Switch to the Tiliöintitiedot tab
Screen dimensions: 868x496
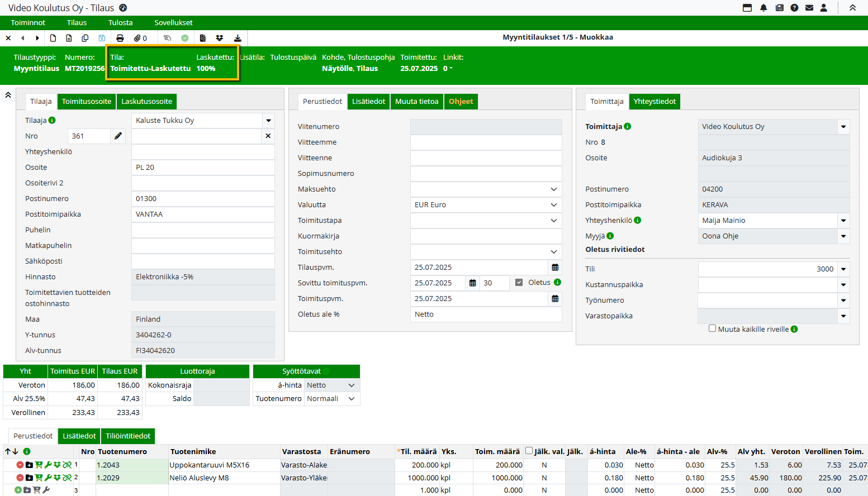pos(128,436)
